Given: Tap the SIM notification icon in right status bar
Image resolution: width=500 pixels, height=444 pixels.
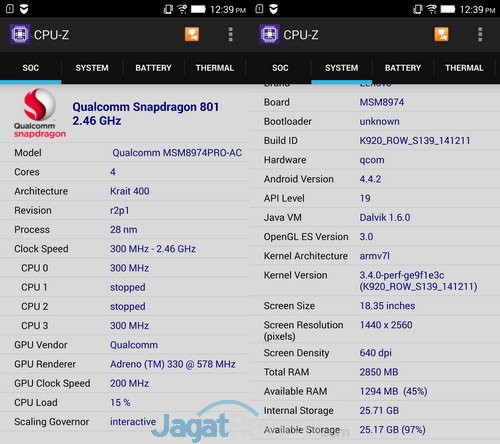Looking at the screenshot, I should click(x=259, y=9).
